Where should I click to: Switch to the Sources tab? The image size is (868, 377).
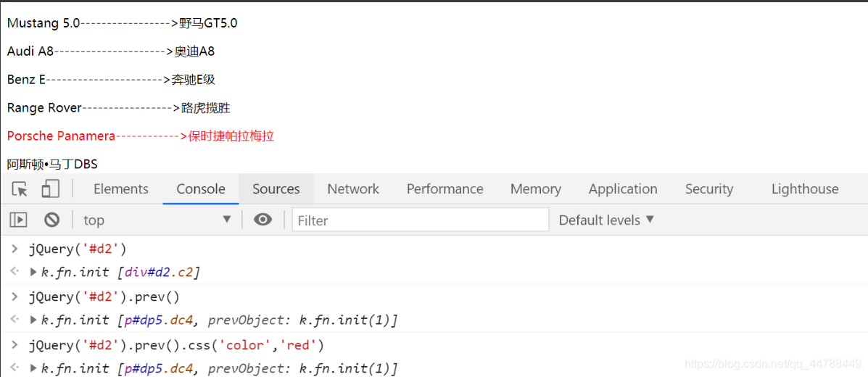click(276, 188)
